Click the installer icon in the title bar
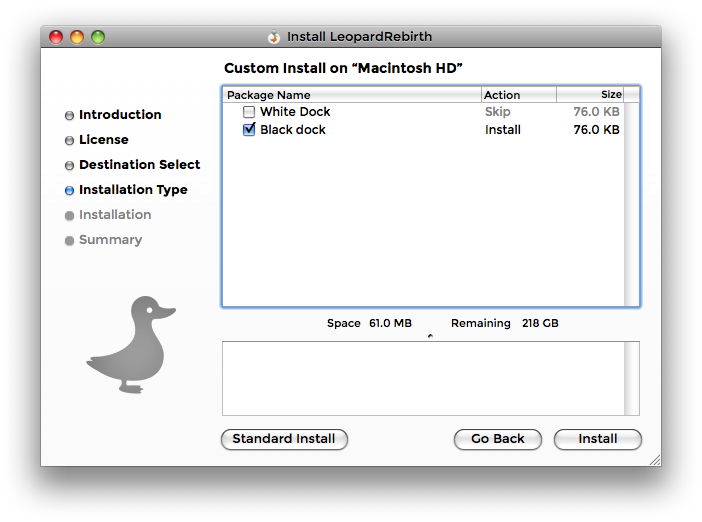Image resolution: width=702 pixels, height=522 pixels. tap(274, 37)
